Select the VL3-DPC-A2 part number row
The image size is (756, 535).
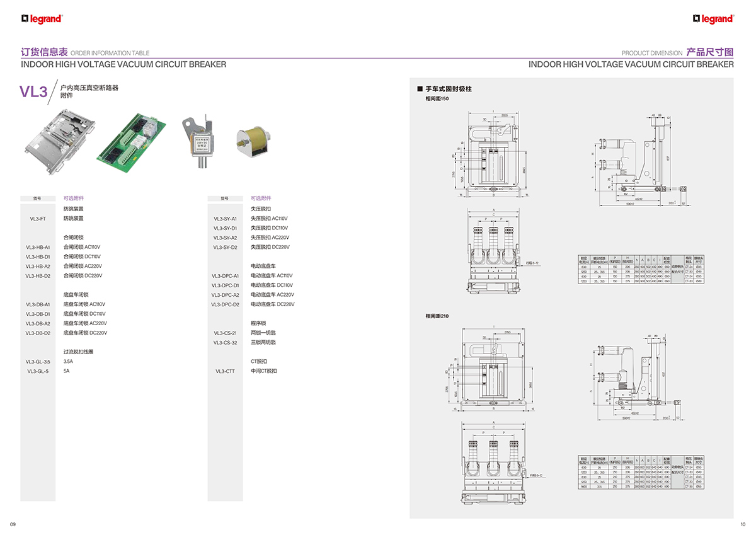tap(225, 295)
